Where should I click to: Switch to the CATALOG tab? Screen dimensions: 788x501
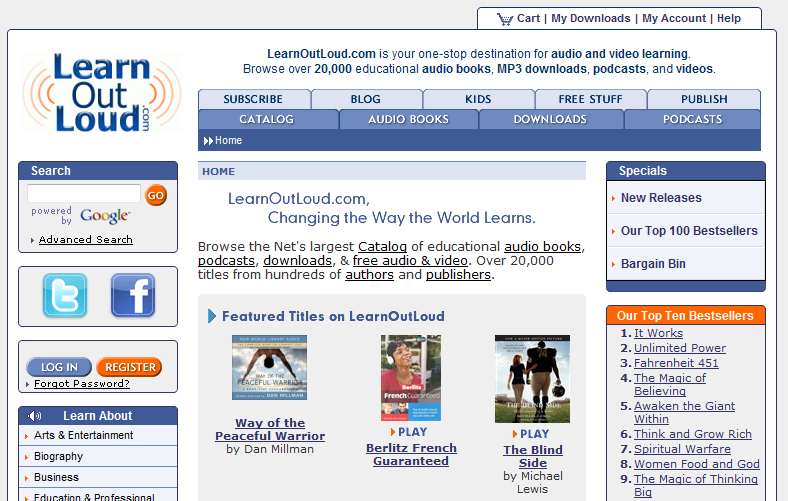point(266,119)
